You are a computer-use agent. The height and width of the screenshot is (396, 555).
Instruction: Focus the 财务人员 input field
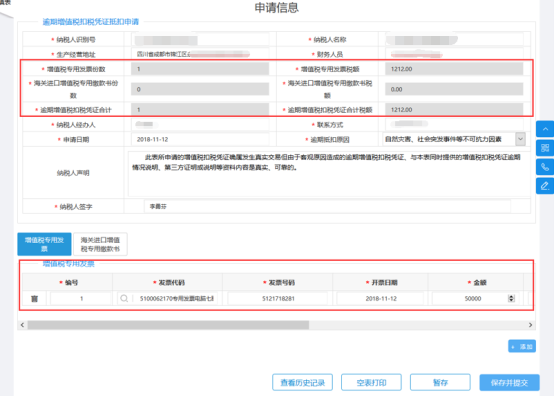pos(454,54)
